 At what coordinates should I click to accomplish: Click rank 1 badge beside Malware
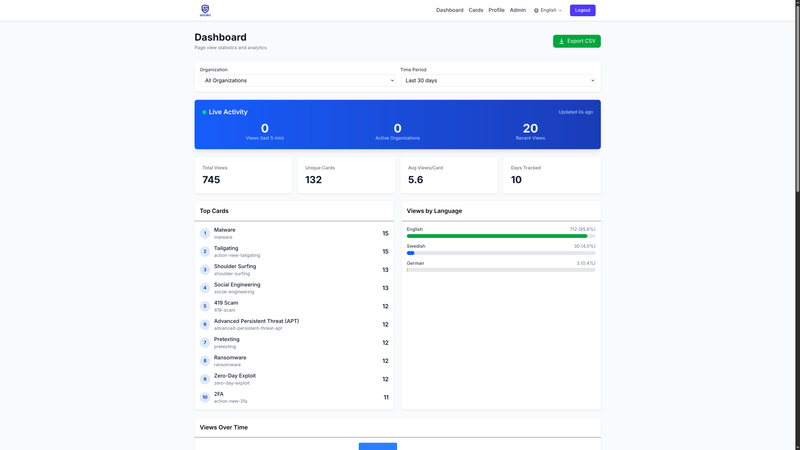205,233
